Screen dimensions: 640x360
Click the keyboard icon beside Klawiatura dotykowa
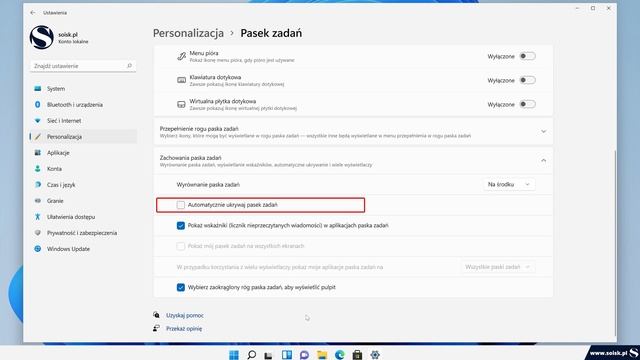click(x=181, y=80)
